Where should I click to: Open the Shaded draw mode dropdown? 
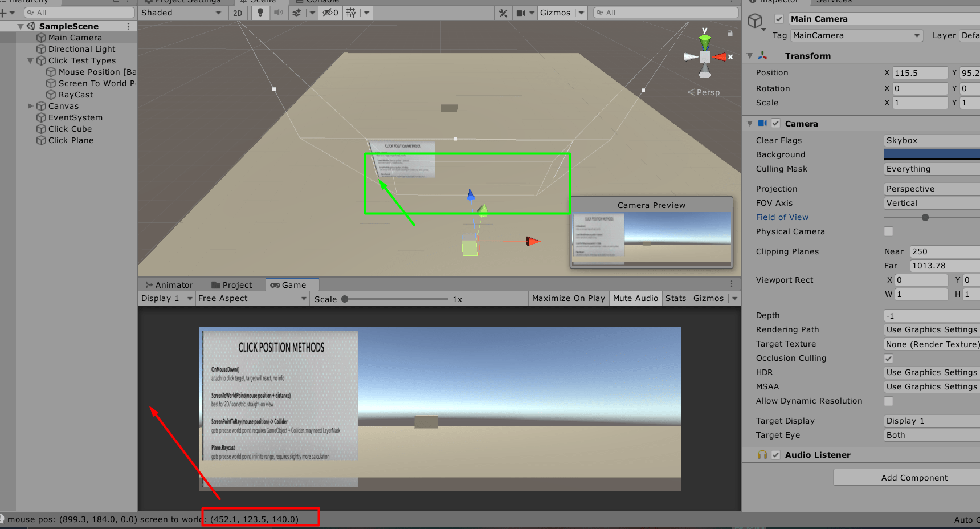(181, 13)
